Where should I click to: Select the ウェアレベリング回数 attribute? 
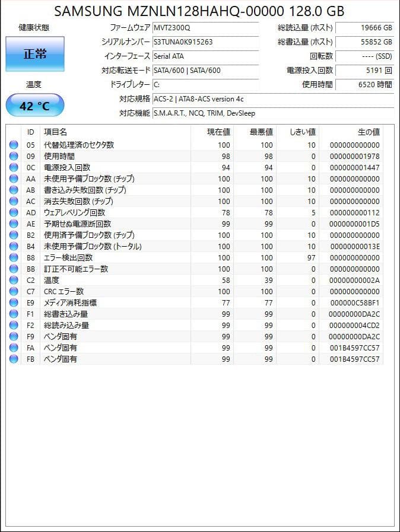tap(74, 212)
